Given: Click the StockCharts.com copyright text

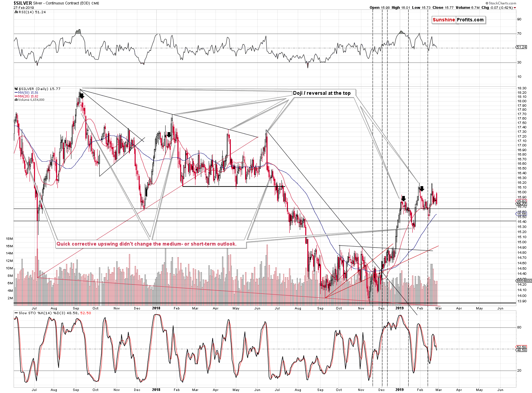Looking at the screenshot, I should coord(501,3).
